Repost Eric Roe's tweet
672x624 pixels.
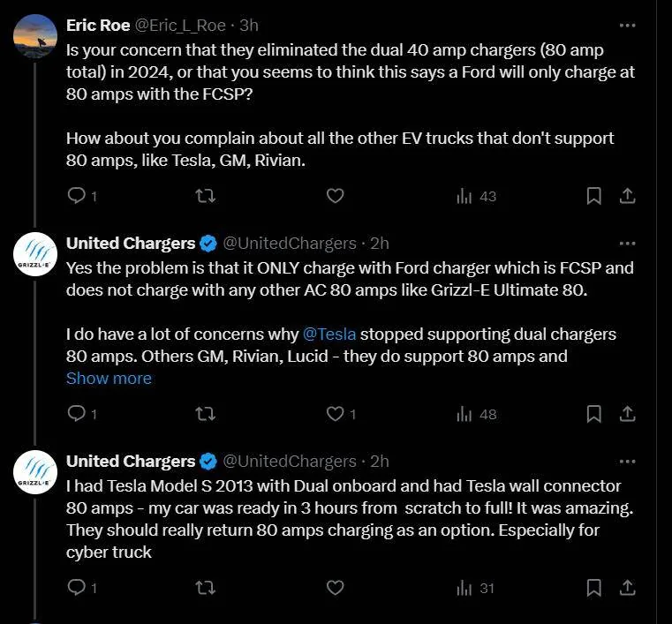tap(205, 196)
